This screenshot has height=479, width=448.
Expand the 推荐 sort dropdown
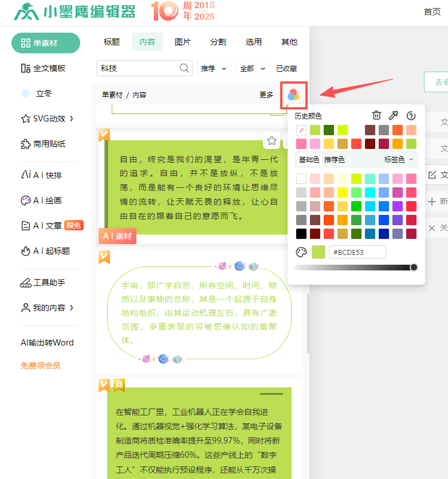click(x=215, y=69)
